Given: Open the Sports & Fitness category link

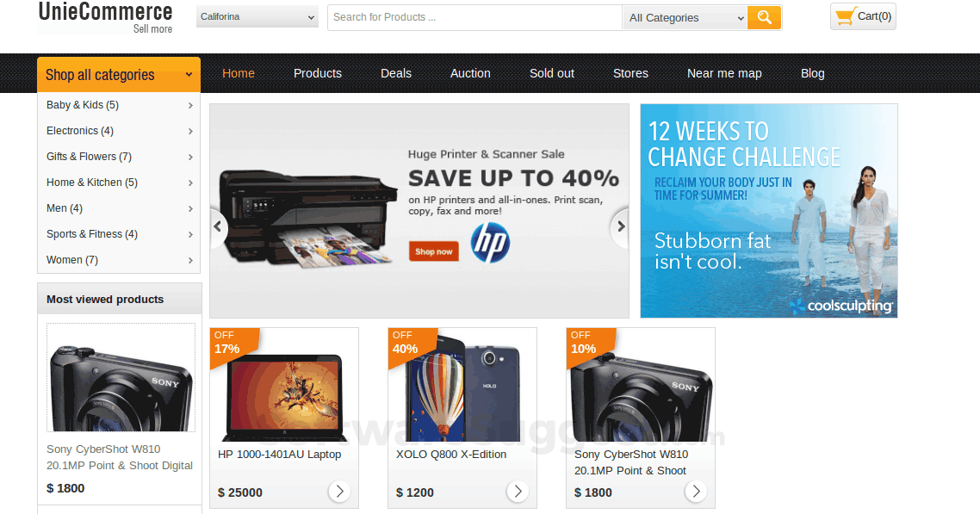Looking at the screenshot, I should 92,234.
